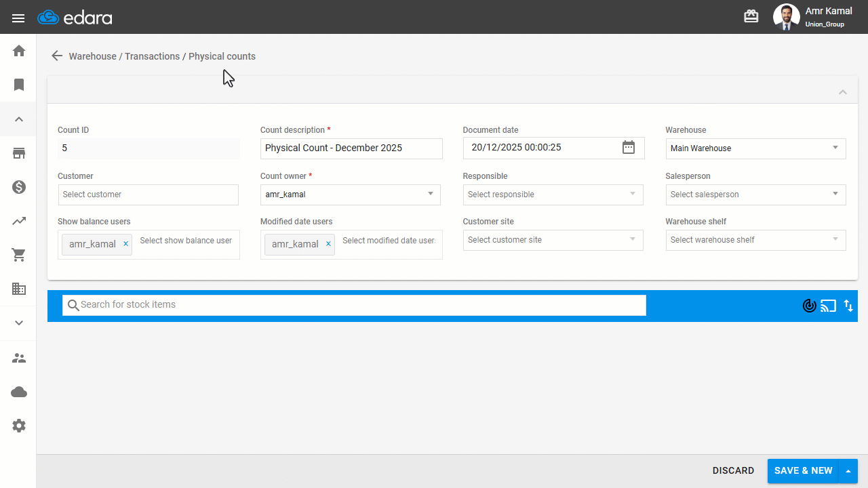Open the building icon in sidebar
868x488 pixels.
pos(19,289)
